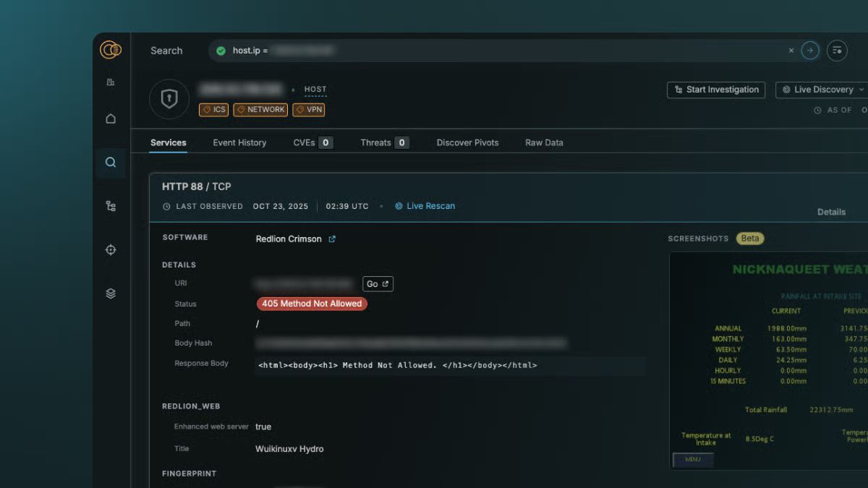Image resolution: width=868 pixels, height=488 pixels.
Task: Click the external link icon next to Redlion Crimson
Action: [332, 239]
